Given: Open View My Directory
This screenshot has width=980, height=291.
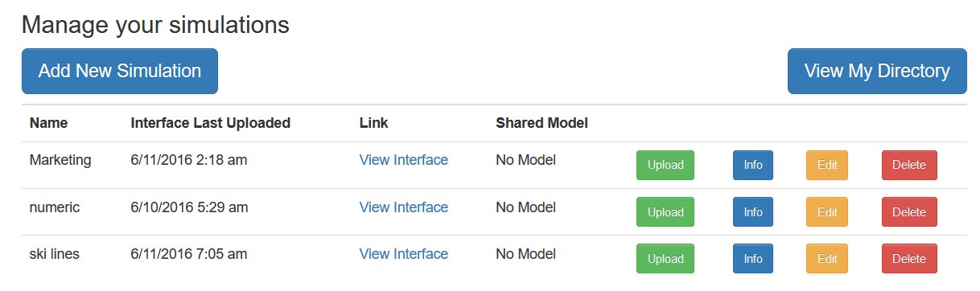Looking at the screenshot, I should 877,71.
